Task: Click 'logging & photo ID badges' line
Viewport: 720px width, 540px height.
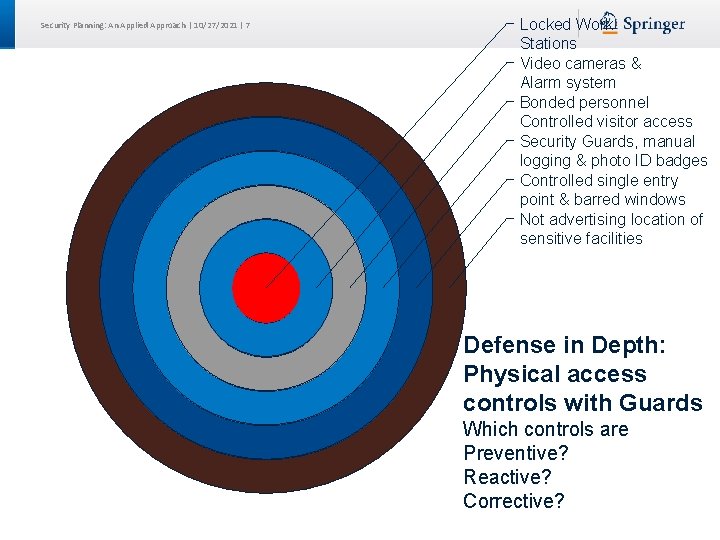Action: tap(613, 161)
